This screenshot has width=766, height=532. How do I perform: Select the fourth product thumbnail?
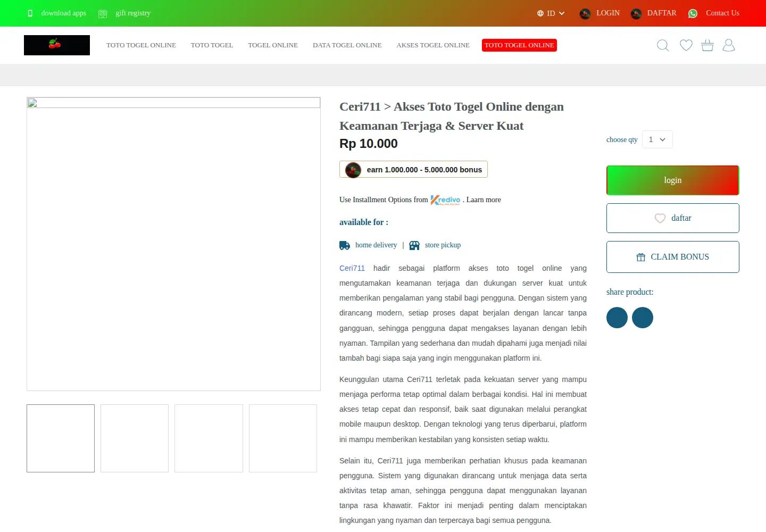(x=283, y=438)
